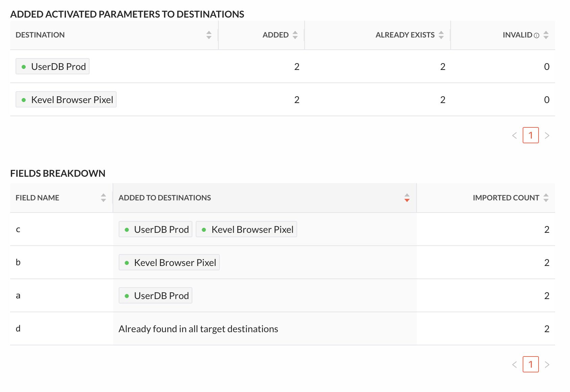Select the Added value for UserDB Prod
The width and height of the screenshot is (570, 392).
tap(297, 67)
